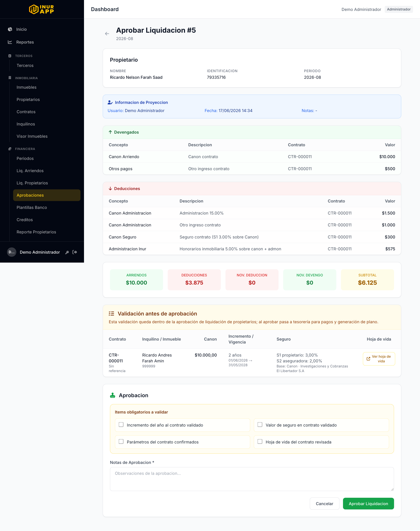Click Demo Administrador in the top bar
Viewport: 420px width, 531px height.
pos(361,9)
